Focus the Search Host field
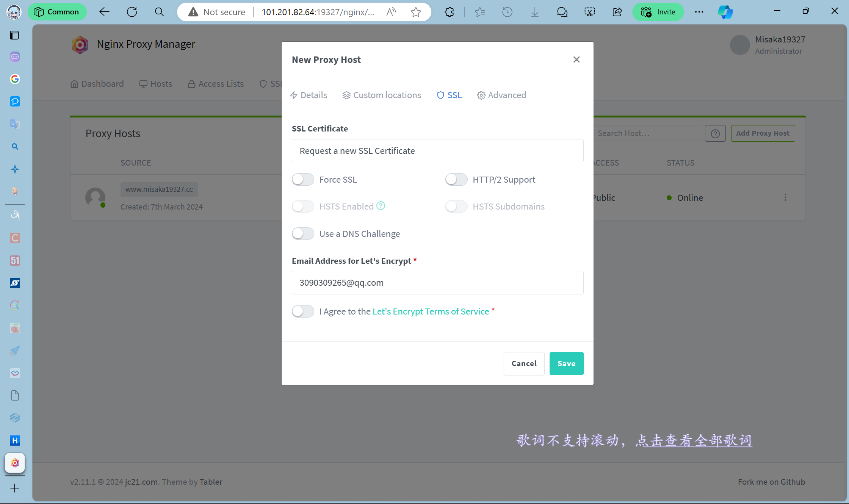Viewport: 849px width, 504px height. coord(647,133)
